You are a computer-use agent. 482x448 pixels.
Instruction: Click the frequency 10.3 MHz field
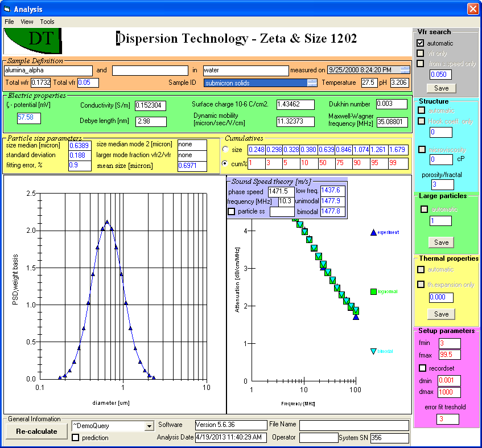285,202
